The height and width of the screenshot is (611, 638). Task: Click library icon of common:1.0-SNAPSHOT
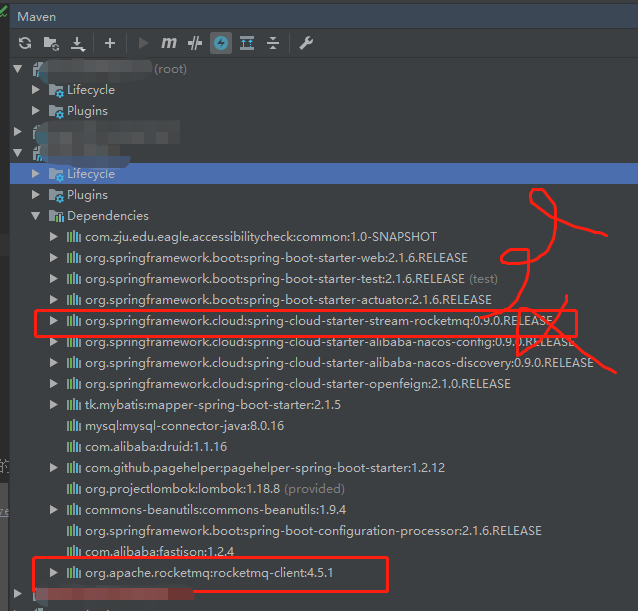click(x=74, y=237)
